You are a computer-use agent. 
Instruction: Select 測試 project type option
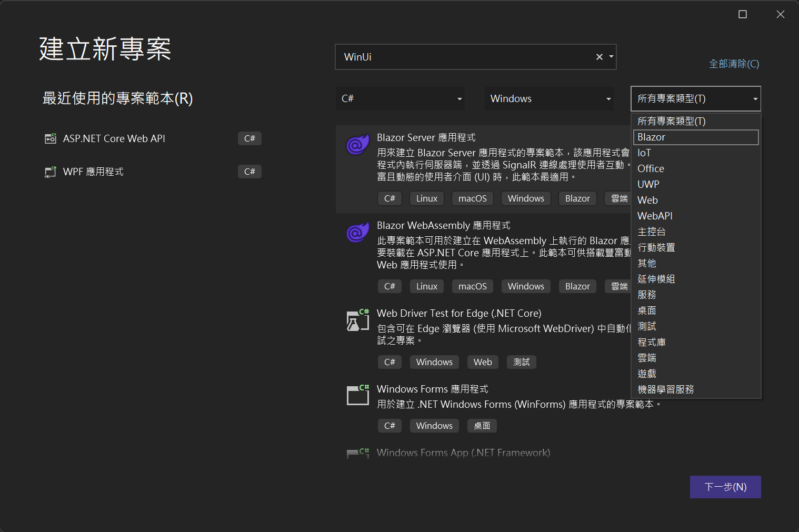coord(696,326)
